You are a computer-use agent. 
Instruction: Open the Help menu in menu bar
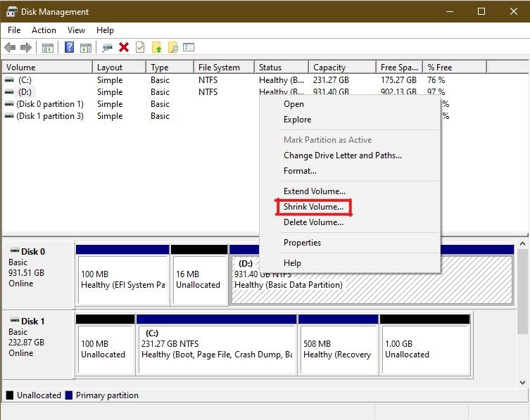click(x=105, y=30)
